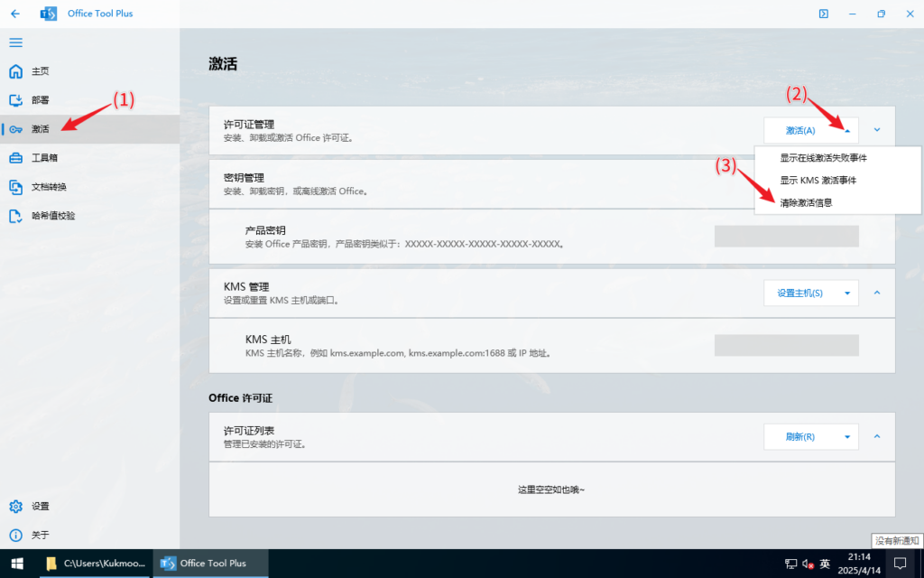924x578 pixels.
Task: Switch the 英 input method indicator
Action: (825, 564)
